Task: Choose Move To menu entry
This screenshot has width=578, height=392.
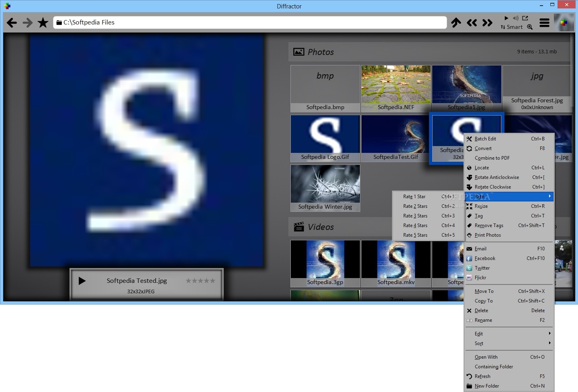Action: (x=509, y=291)
